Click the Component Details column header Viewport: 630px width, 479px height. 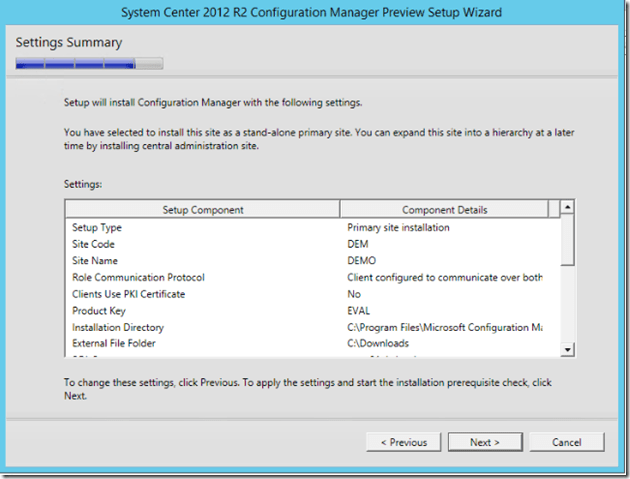coord(444,210)
